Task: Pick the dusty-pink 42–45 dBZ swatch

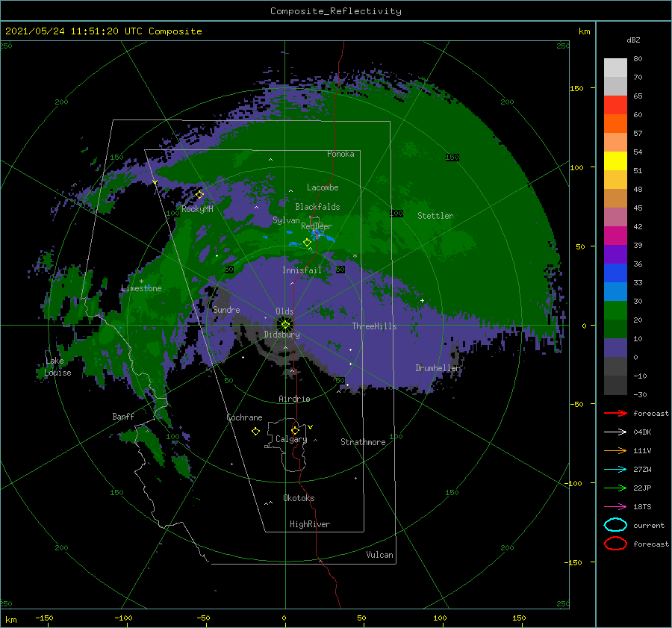Action: (x=615, y=217)
